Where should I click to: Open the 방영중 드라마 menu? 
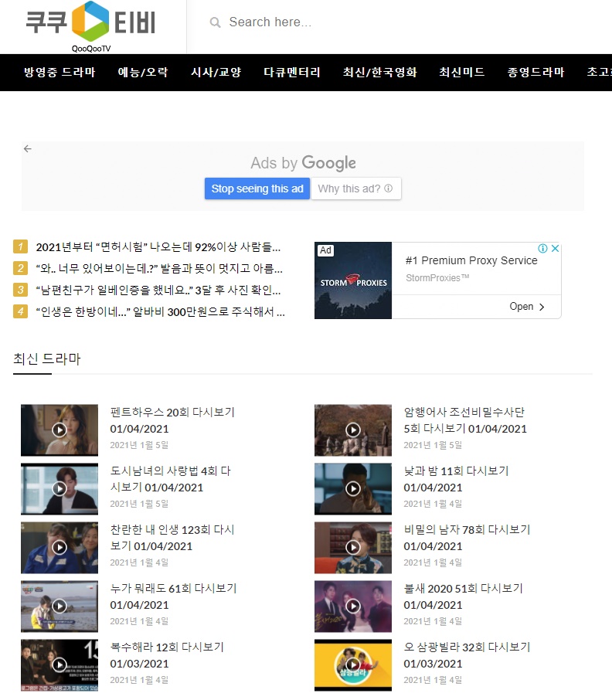pos(59,73)
